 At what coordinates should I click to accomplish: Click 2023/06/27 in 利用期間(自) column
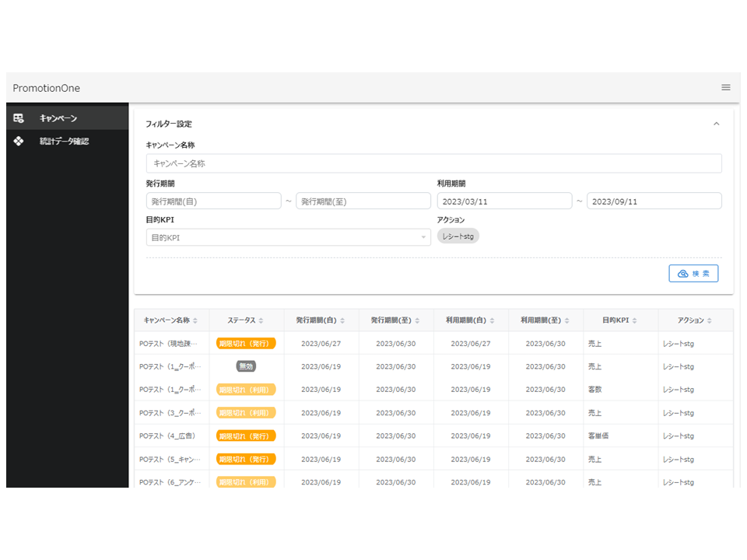(x=470, y=343)
